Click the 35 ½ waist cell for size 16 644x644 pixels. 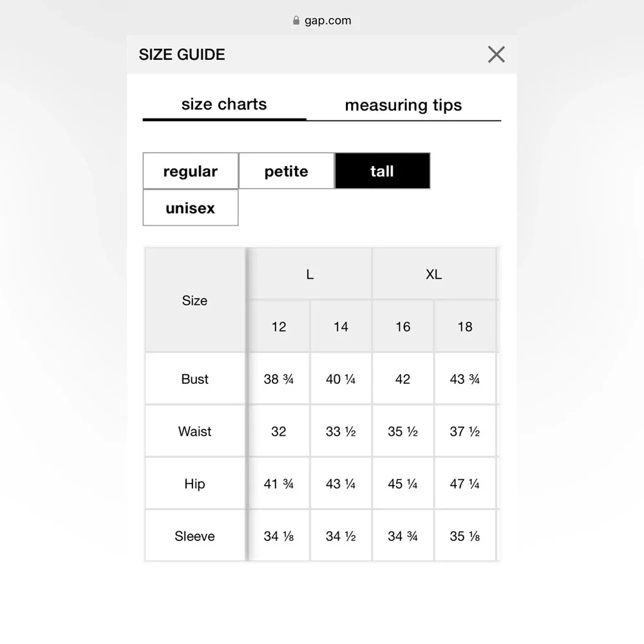point(403,431)
